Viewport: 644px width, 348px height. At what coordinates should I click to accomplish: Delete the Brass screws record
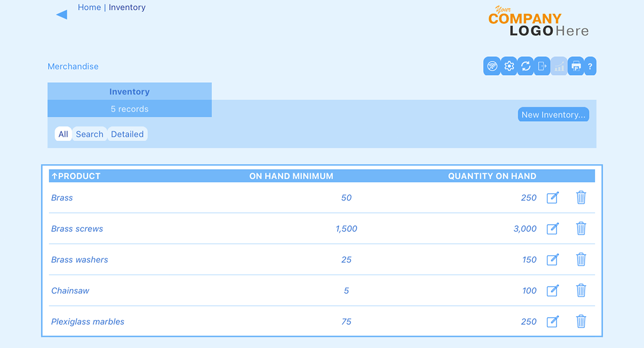(581, 229)
